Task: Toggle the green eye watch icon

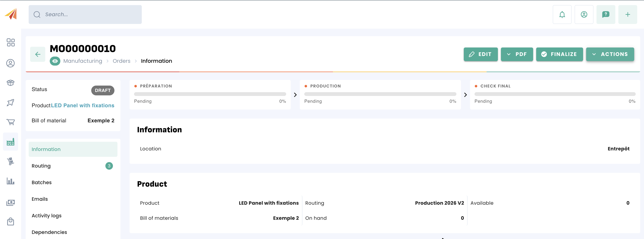Action: 55,61
